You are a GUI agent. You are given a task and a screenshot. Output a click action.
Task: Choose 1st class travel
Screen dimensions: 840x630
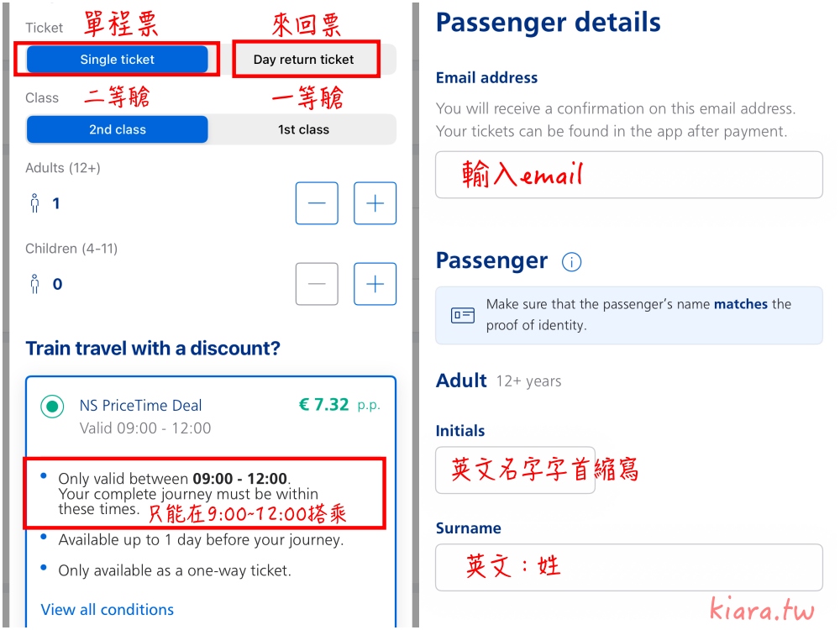click(303, 129)
